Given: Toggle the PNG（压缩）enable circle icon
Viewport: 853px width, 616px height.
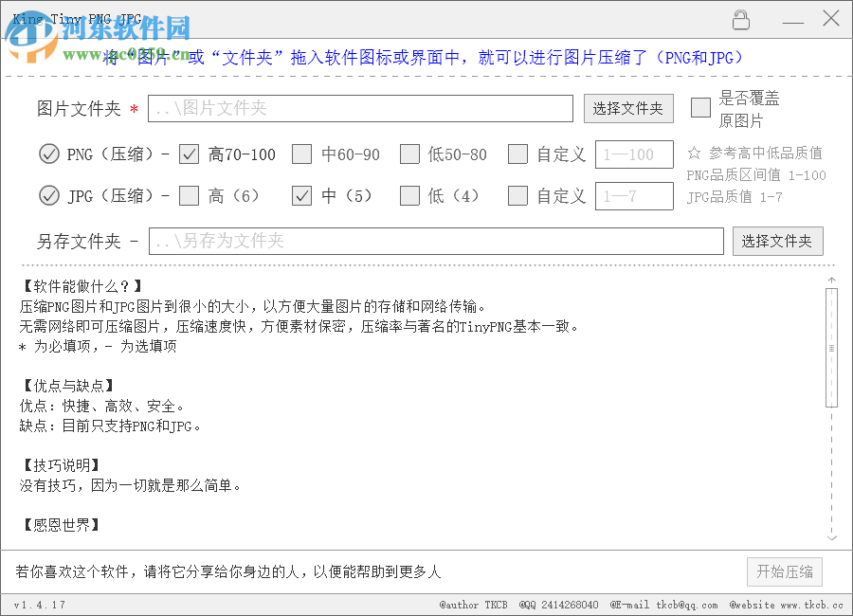Looking at the screenshot, I should [x=48, y=154].
